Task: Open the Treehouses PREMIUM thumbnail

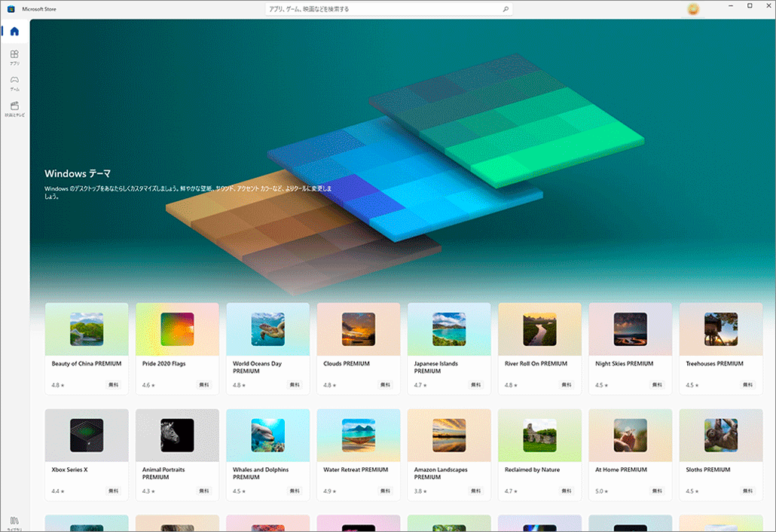Action: pos(720,329)
